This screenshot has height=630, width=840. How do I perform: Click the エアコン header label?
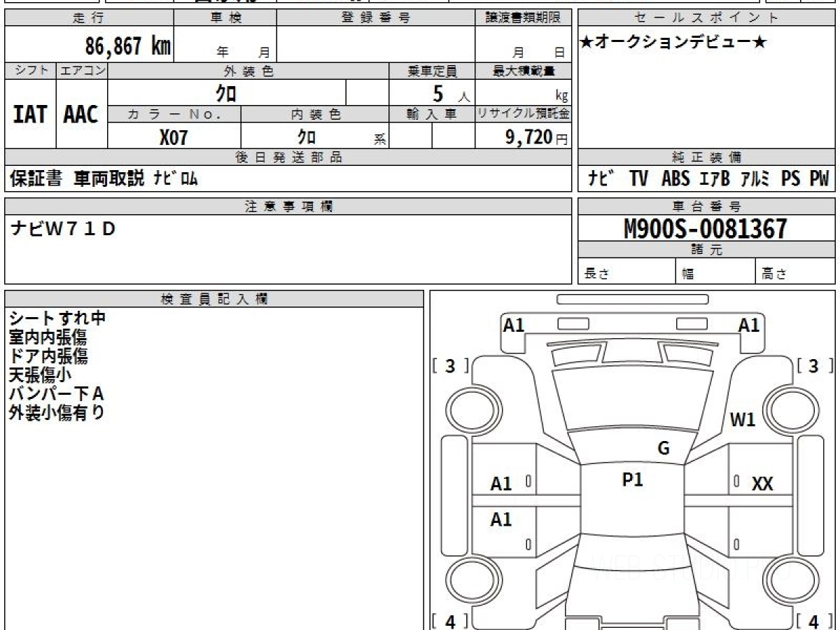point(82,71)
